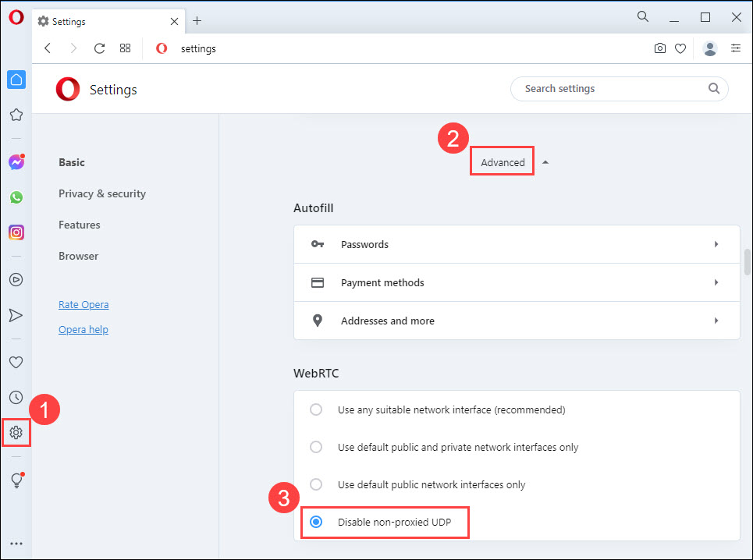Open the Opera help link
The image size is (753, 560).
(x=83, y=330)
